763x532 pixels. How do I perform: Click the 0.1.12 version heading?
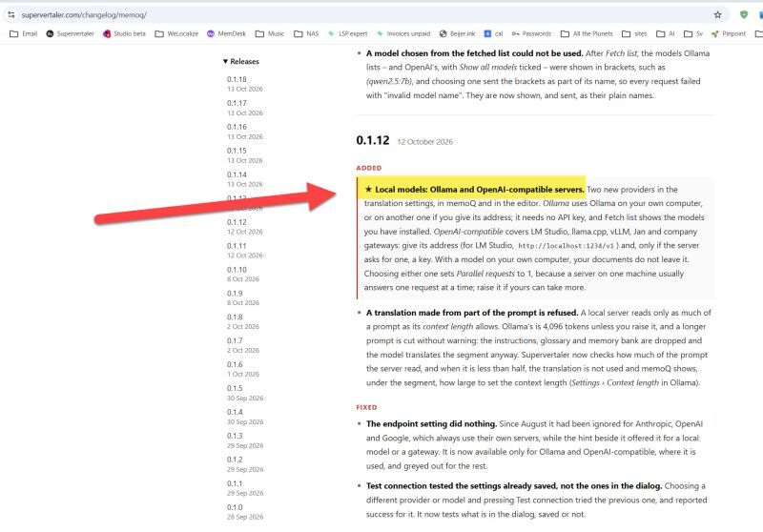[x=373, y=140]
